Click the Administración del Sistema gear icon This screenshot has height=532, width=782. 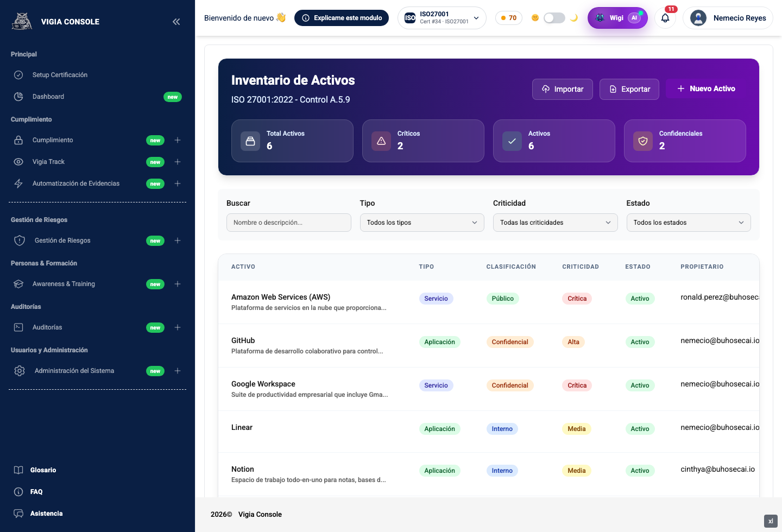pos(20,371)
